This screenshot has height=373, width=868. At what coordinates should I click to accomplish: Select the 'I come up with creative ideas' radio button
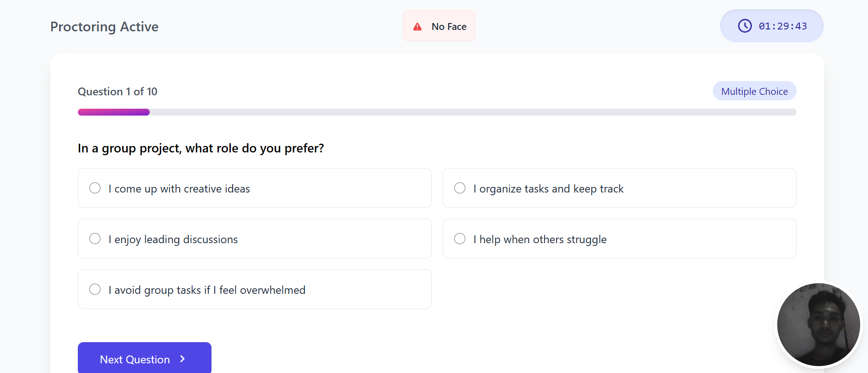(x=95, y=188)
